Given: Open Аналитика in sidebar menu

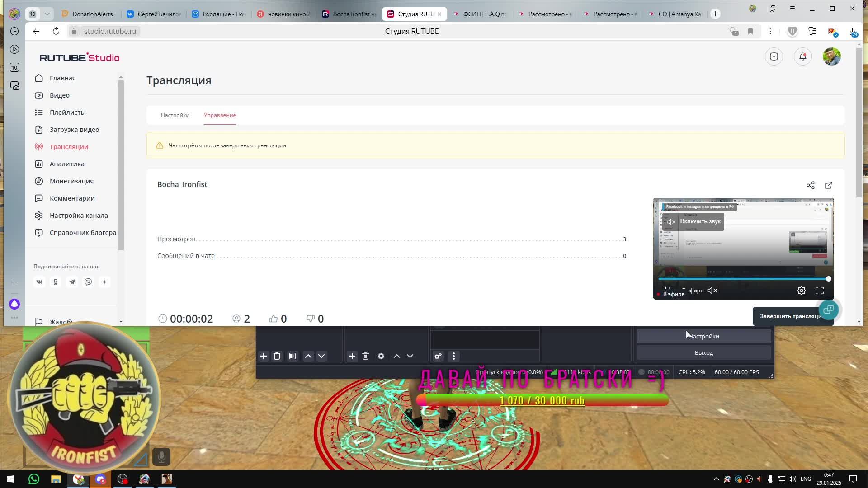Looking at the screenshot, I should pyautogui.click(x=67, y=164).
